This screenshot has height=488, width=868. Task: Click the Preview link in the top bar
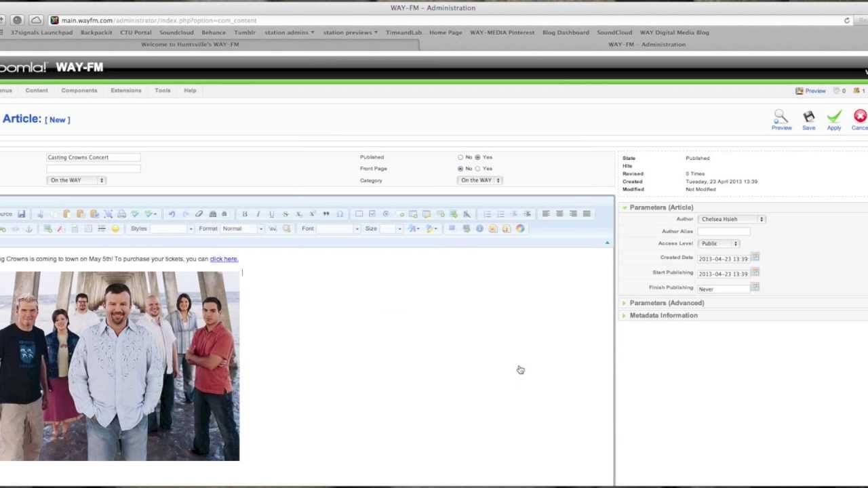click(811, 91)
